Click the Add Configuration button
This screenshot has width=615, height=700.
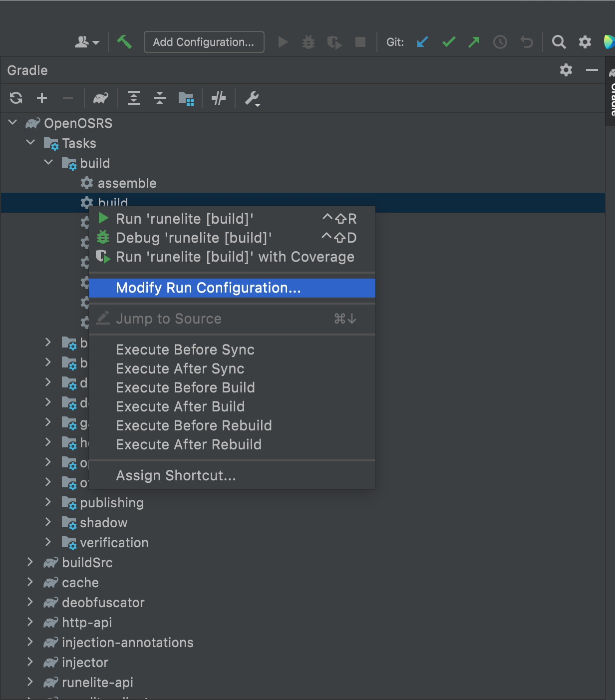coord(204,42)
